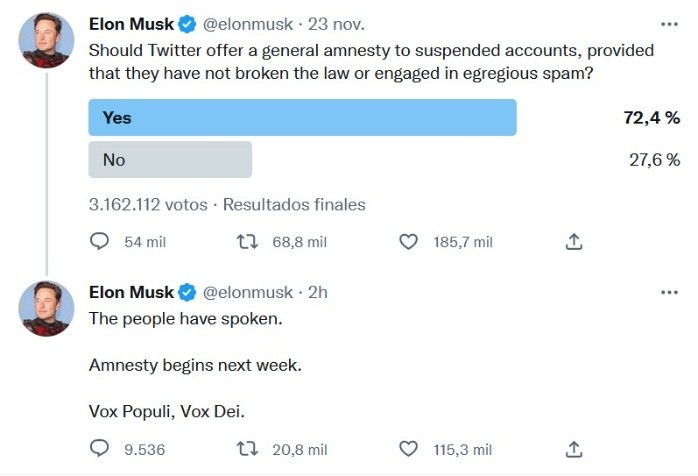
Task: Click the 3.162.112 votos count
Action: tap(147, 205)
